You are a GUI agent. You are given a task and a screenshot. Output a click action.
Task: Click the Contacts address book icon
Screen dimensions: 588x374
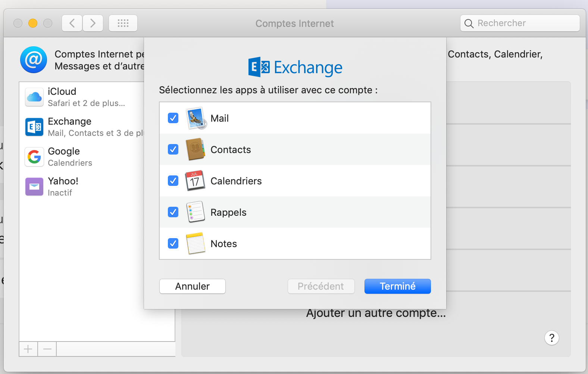tap(196, 150)
